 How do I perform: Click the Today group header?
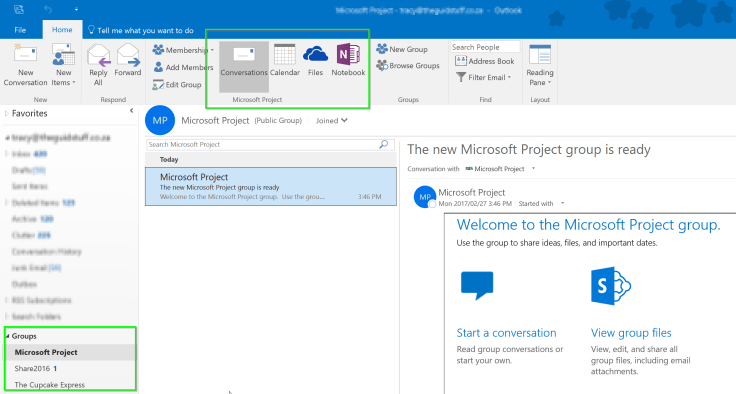pyautogui.click(x=271, y=160)
